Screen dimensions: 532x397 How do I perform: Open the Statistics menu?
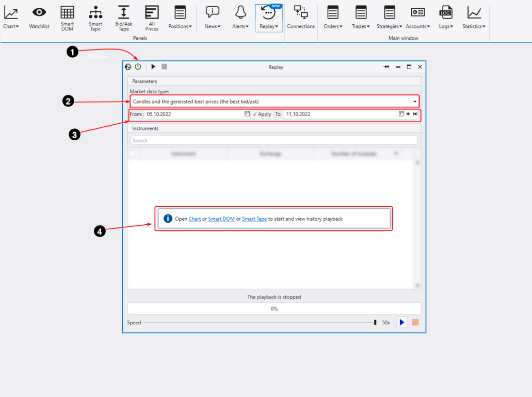tap(474, 17)
